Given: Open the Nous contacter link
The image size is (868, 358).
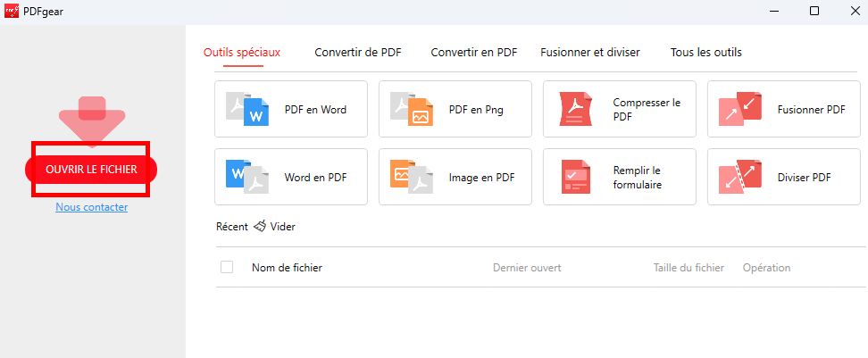Looking at the screenshot, I should click(91, 207).
